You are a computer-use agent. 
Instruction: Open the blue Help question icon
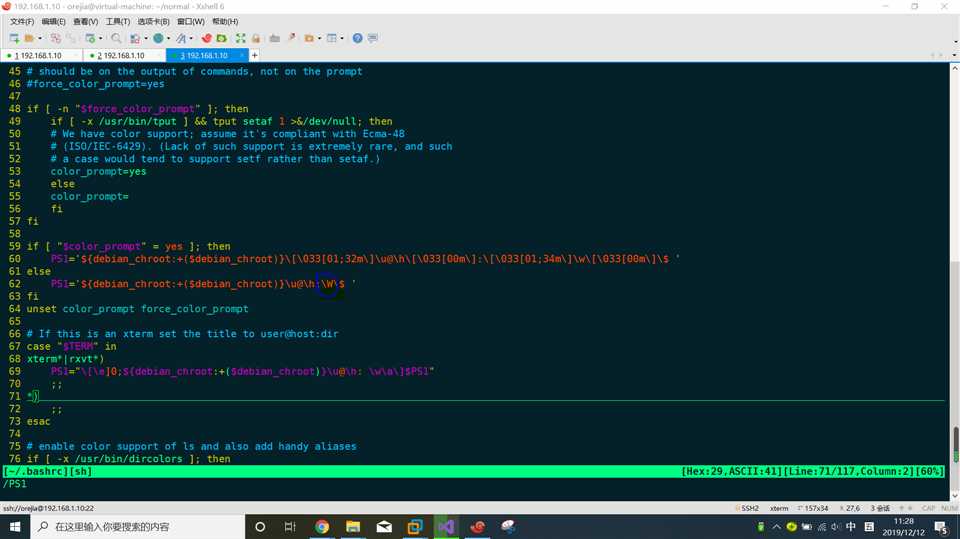[x=358, y=38]
